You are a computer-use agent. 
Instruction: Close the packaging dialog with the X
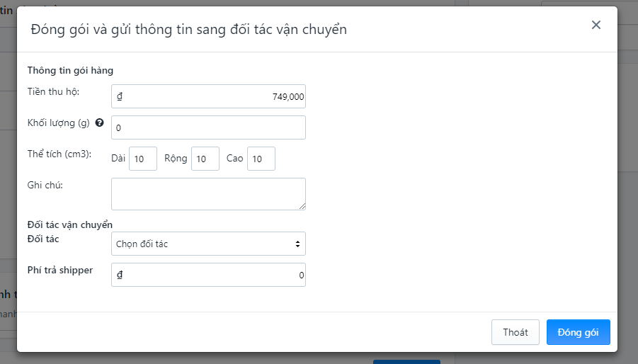(596, 25)
